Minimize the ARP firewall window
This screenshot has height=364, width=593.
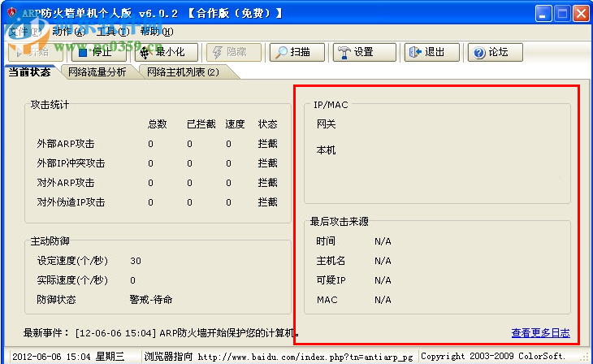coord(543,14)
